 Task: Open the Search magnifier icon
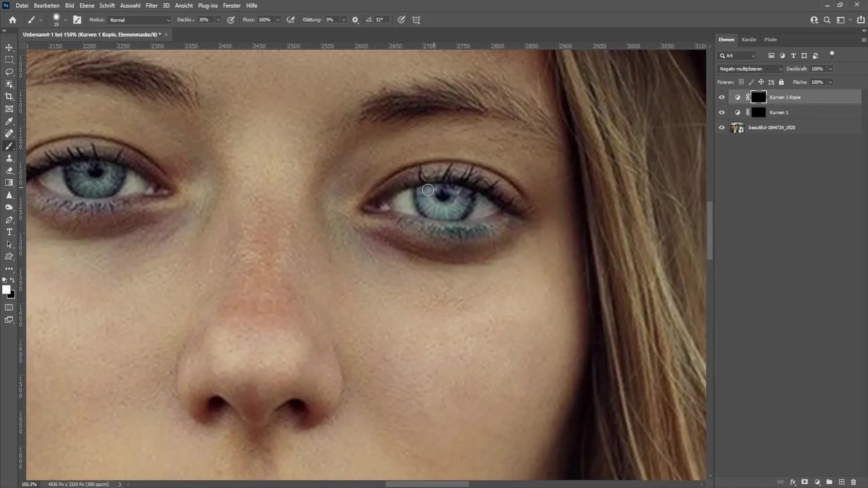(x=827, y=20)
